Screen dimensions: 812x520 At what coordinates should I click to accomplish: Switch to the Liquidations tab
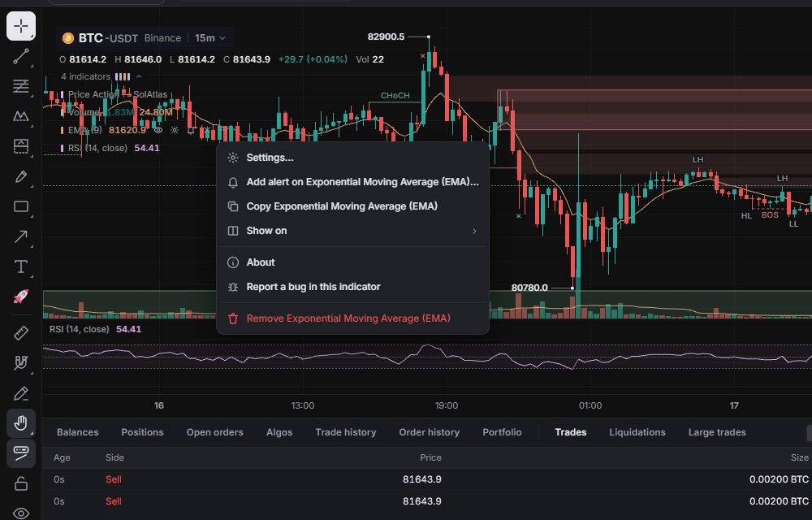(x=637, y=432)
